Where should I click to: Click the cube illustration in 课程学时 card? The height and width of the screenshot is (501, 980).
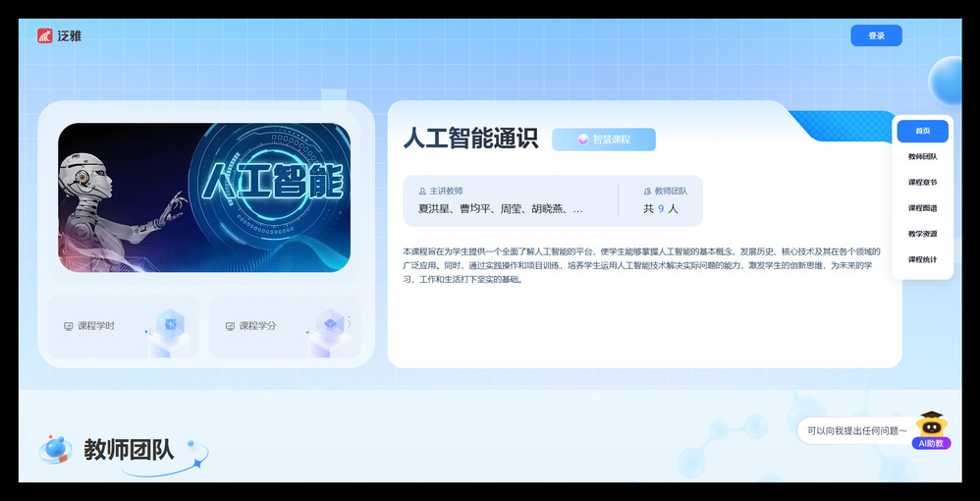(x=170, y=326)
